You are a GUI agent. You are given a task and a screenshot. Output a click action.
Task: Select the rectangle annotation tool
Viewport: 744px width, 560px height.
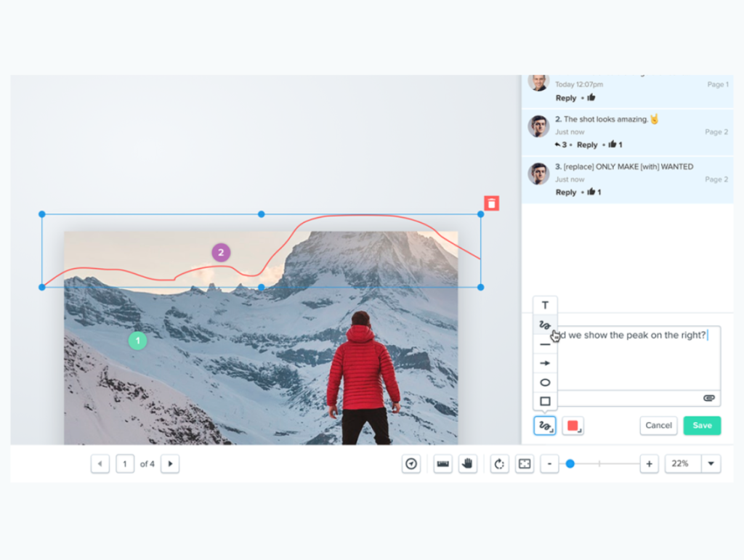(x=545, y=401)
